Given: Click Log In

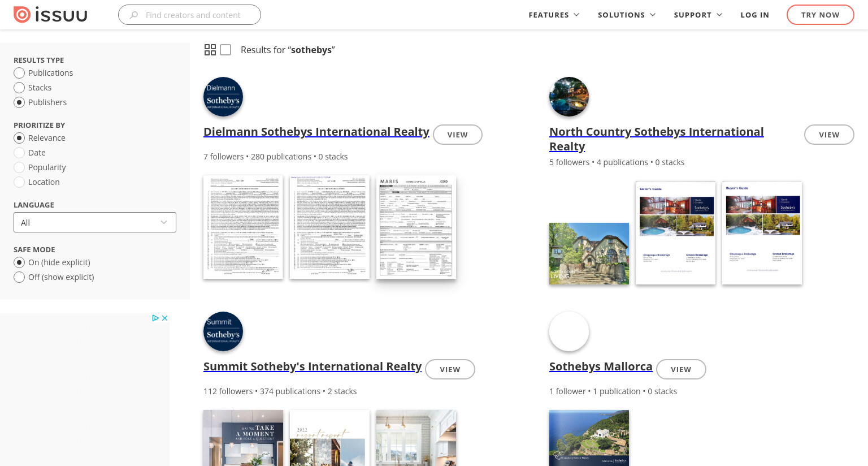Looking at the screenshot, I should tap(755, 15).
